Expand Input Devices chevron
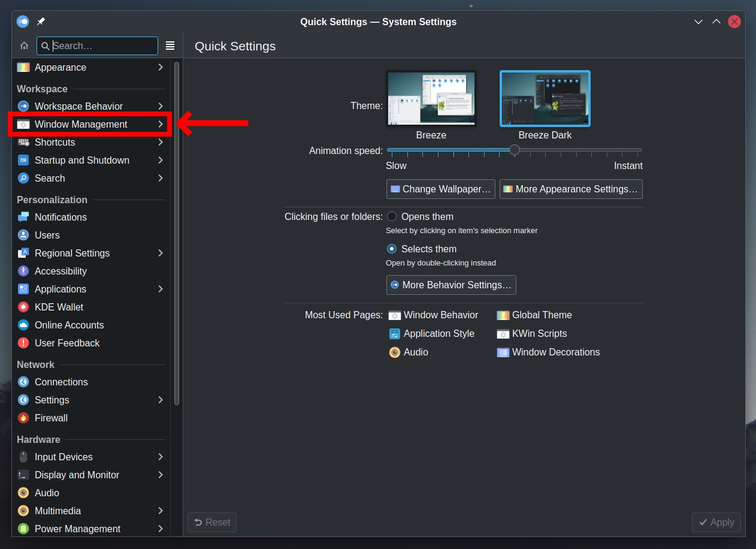This screenshot has height=549, width=756. coord(161,457)
